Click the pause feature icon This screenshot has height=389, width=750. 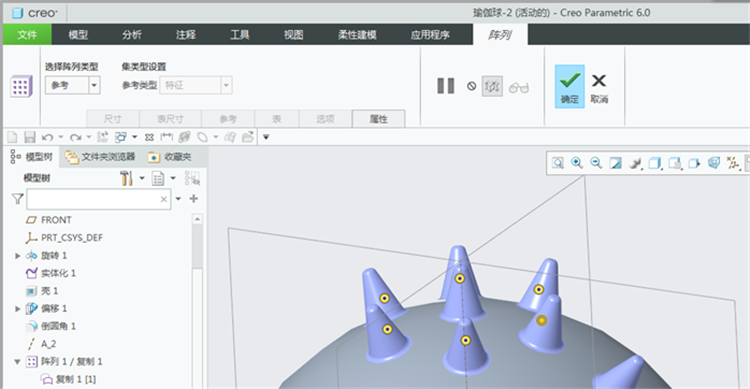[445, 86]
